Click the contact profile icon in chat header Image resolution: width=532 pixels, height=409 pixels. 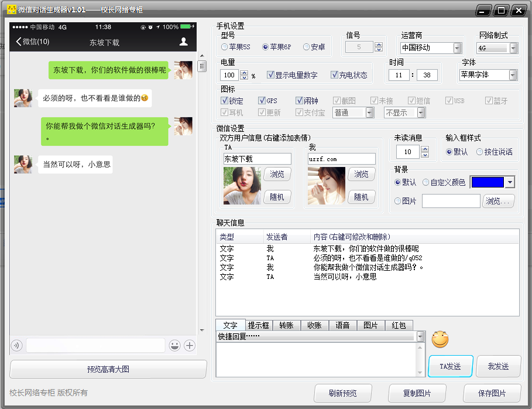[184, 42]
